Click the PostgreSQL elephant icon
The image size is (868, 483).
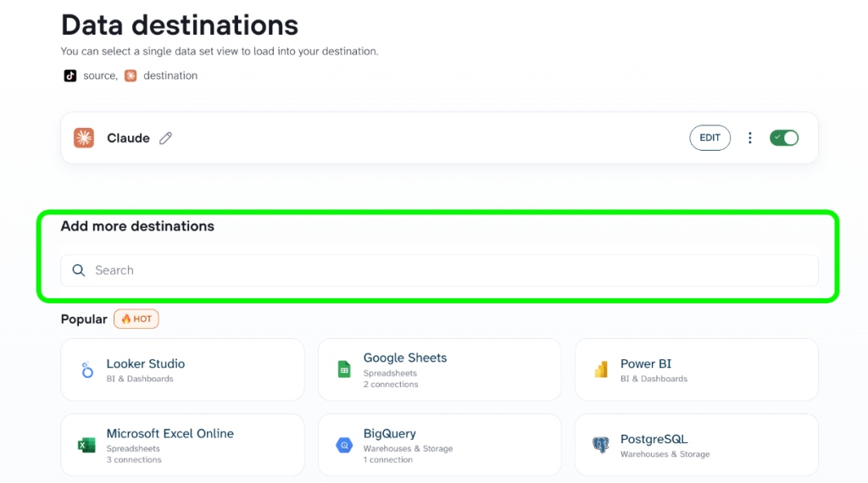[x=601, y=445]
